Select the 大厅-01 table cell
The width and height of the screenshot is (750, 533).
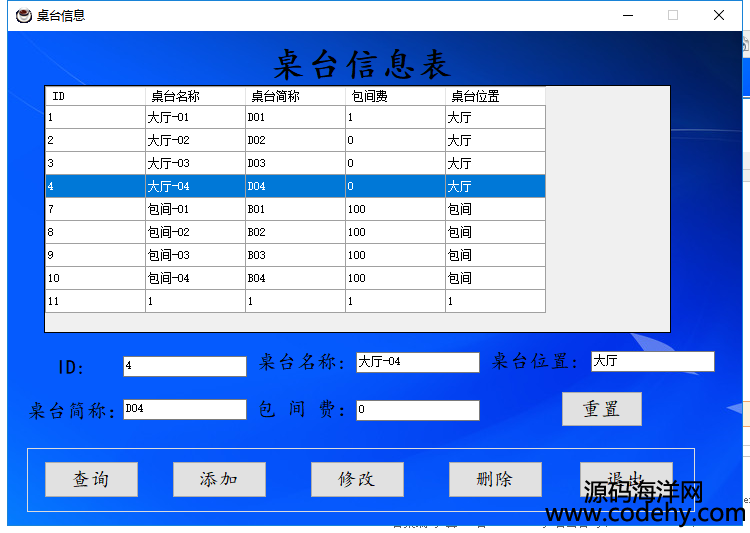click(x=195, y=117)
